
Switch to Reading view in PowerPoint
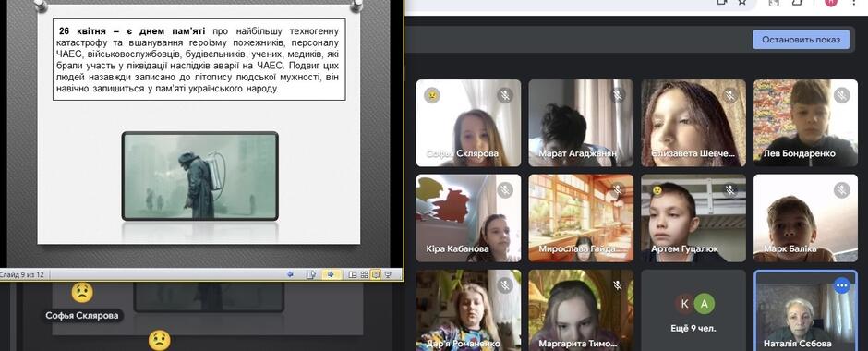[376, 274]
